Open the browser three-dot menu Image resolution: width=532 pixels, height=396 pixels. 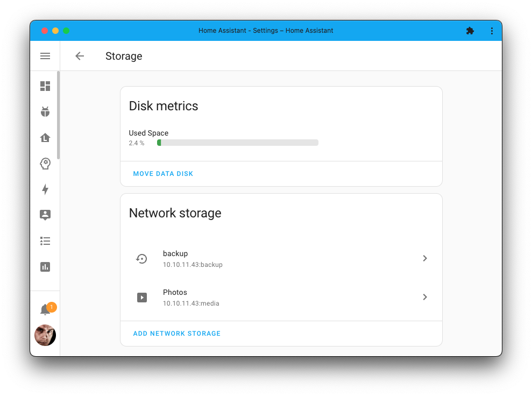492,31
